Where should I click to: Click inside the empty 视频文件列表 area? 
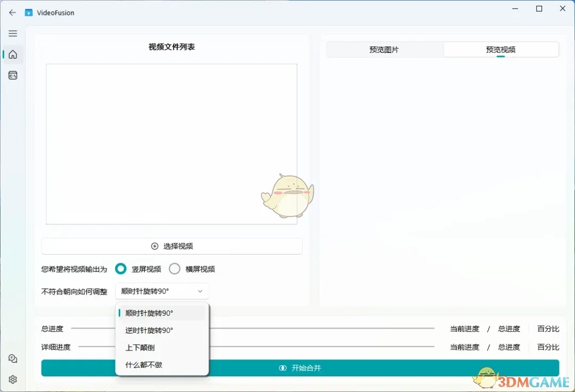171,144
